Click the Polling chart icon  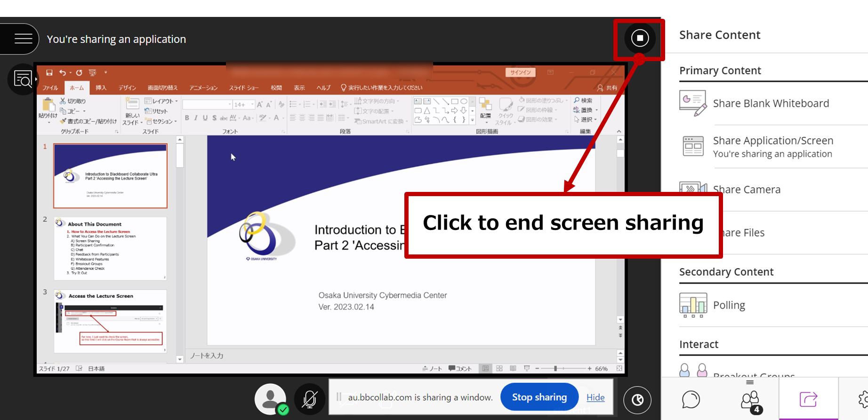[693, 305]
